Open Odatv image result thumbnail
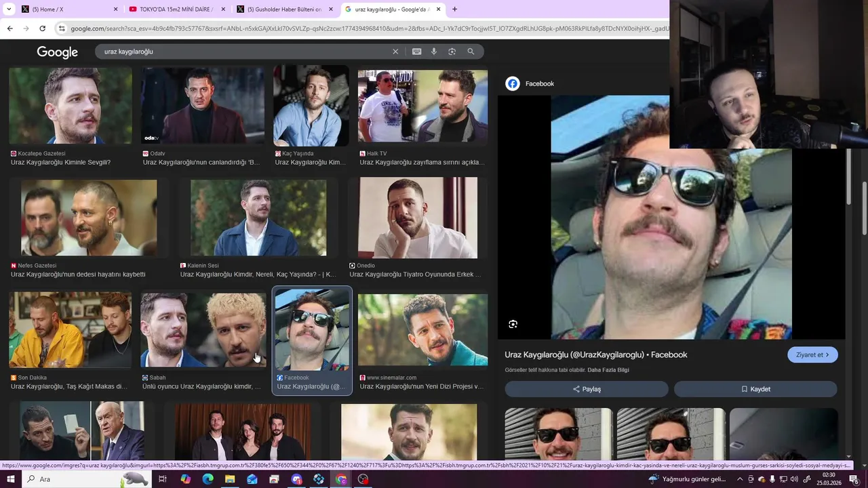Image resolution: width=868 pixels, height=488 pixels. (x=202, y=106)
